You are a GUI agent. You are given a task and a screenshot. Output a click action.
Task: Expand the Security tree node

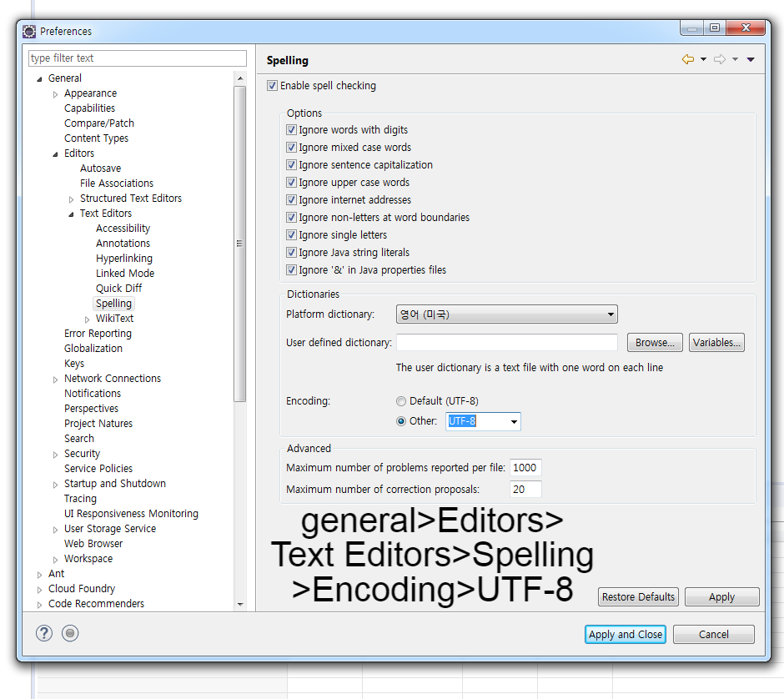pos(56,455)
